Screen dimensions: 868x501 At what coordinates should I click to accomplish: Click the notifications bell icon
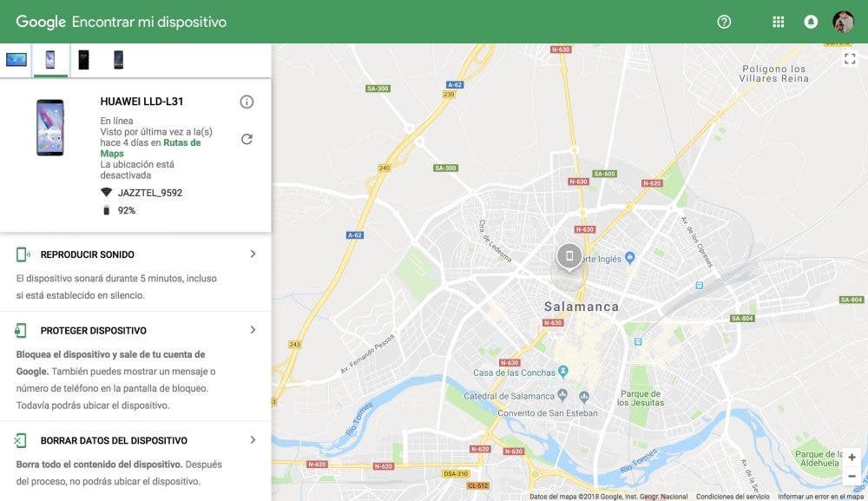point(811,22)
